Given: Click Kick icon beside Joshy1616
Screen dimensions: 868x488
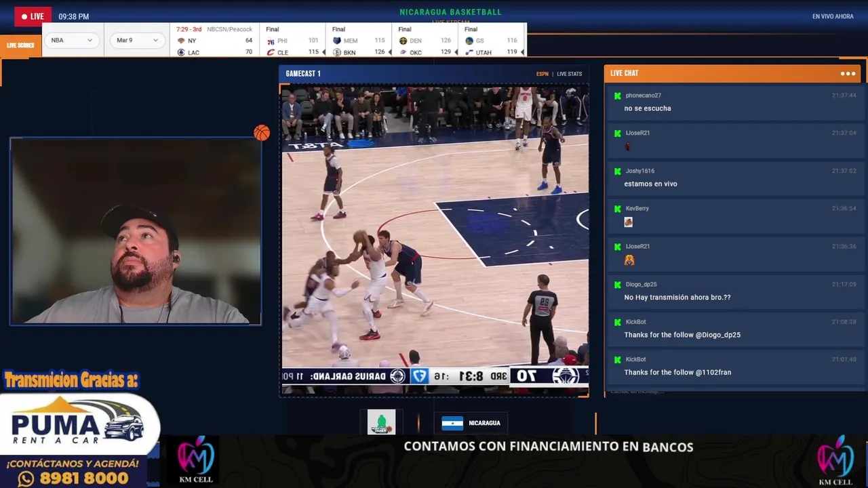Looking at the screenshot, I should 618,171.
